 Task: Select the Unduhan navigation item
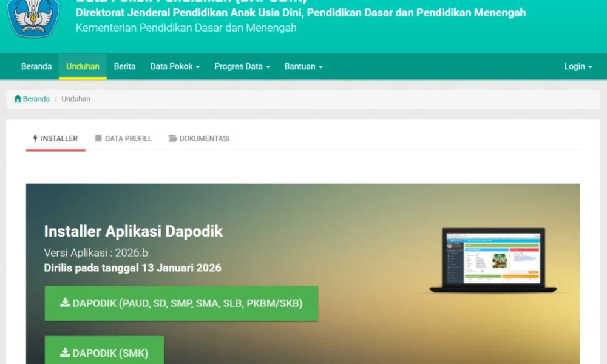point(83,67)
